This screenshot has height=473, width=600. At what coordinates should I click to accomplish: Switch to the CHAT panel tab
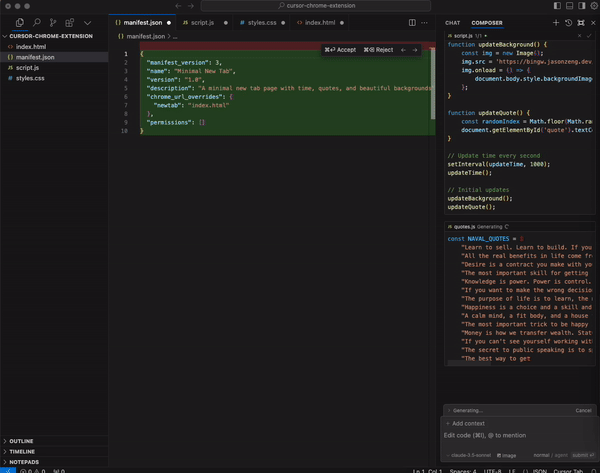pos(453,22)
